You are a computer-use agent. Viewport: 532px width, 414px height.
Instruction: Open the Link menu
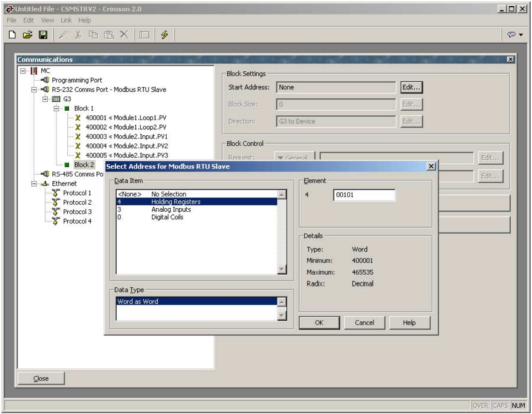point(66,20)
